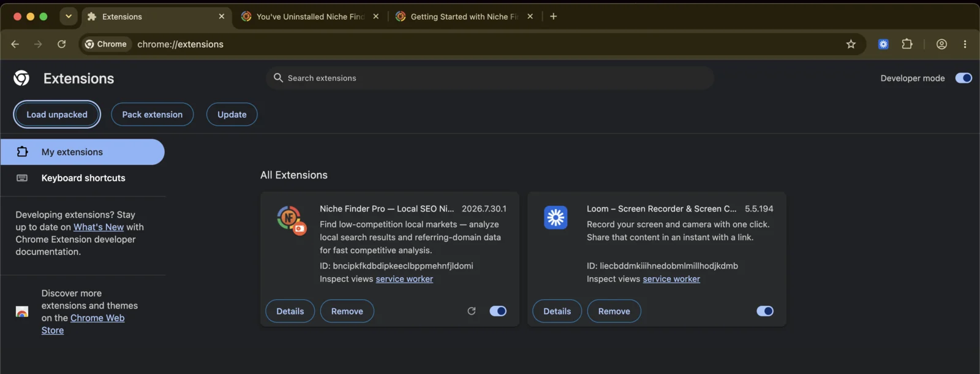
Task: Remove the Loom extension
Action: click(614, 311)
